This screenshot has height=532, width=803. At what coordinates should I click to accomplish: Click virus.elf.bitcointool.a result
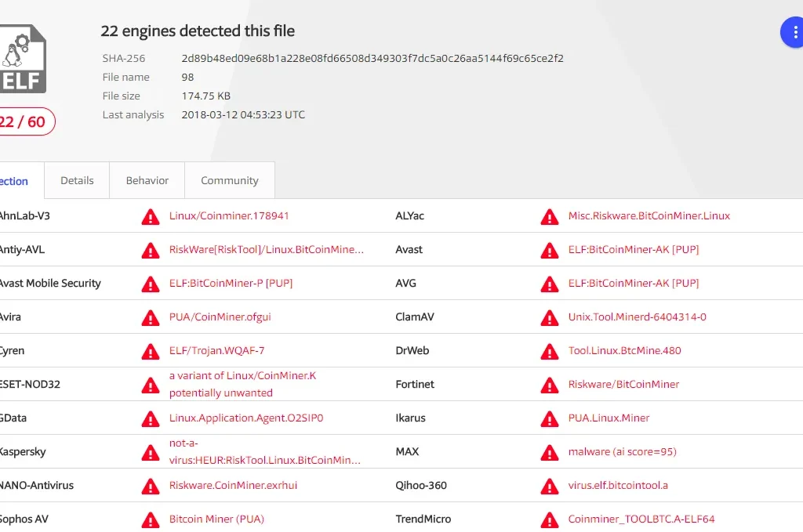click(x=618, y=486)
